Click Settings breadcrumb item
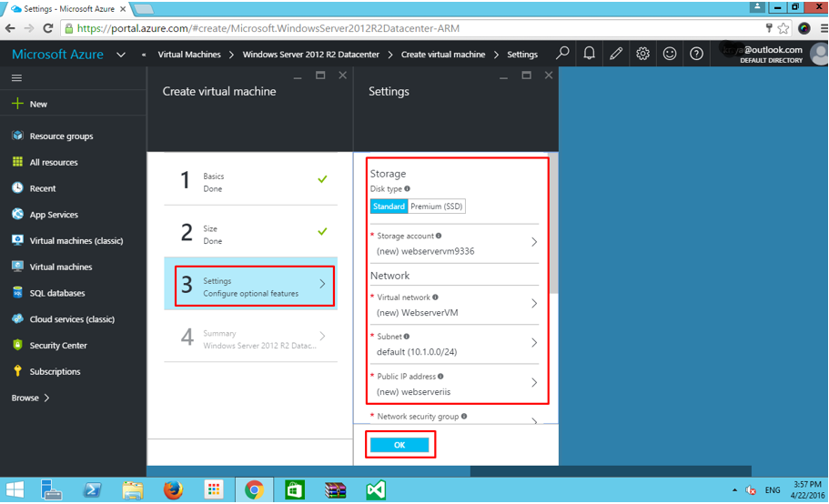The image size is (829, 504). (522, 55)
